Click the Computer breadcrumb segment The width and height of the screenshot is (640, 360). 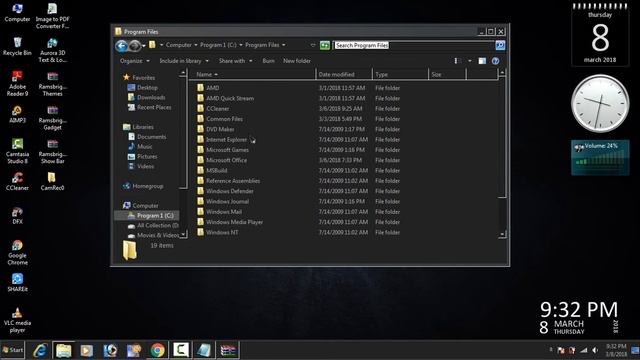coord(178,45)
